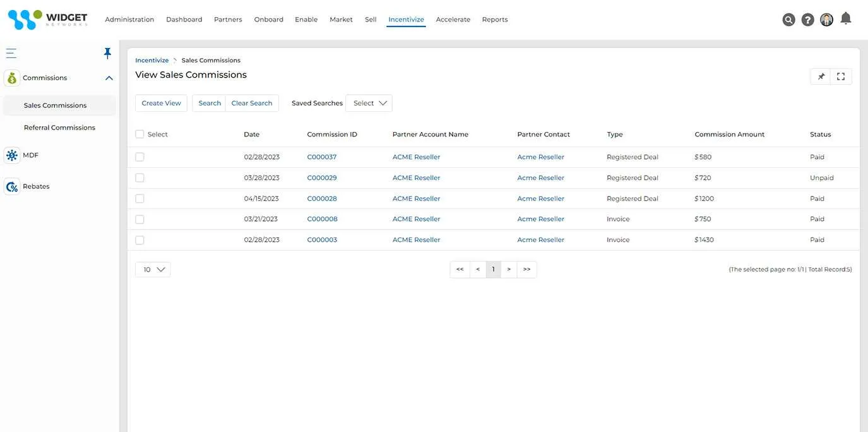Click the Date column header

[252, 135]
